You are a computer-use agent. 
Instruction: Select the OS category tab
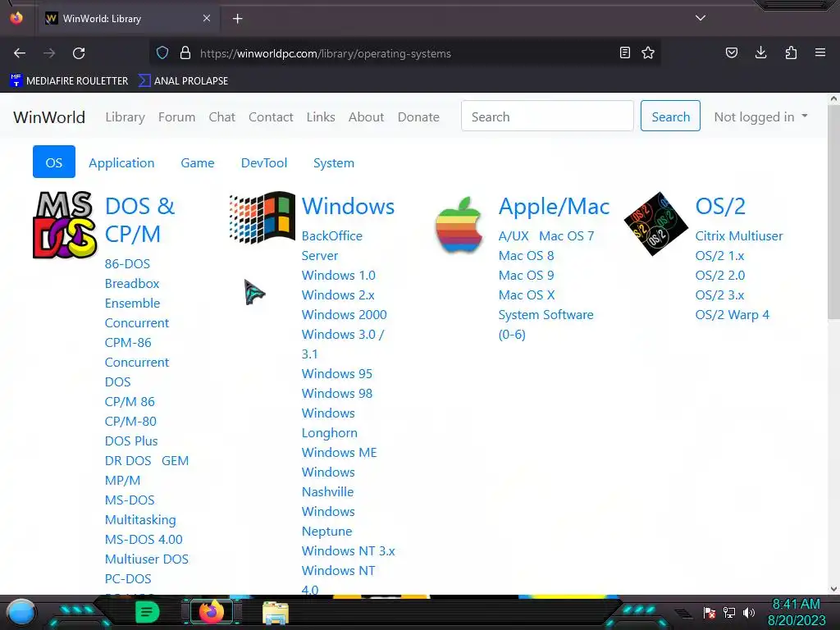pos(54,162)
